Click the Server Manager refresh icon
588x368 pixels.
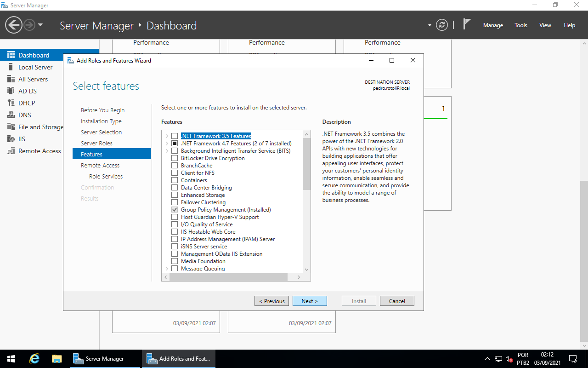442,25
